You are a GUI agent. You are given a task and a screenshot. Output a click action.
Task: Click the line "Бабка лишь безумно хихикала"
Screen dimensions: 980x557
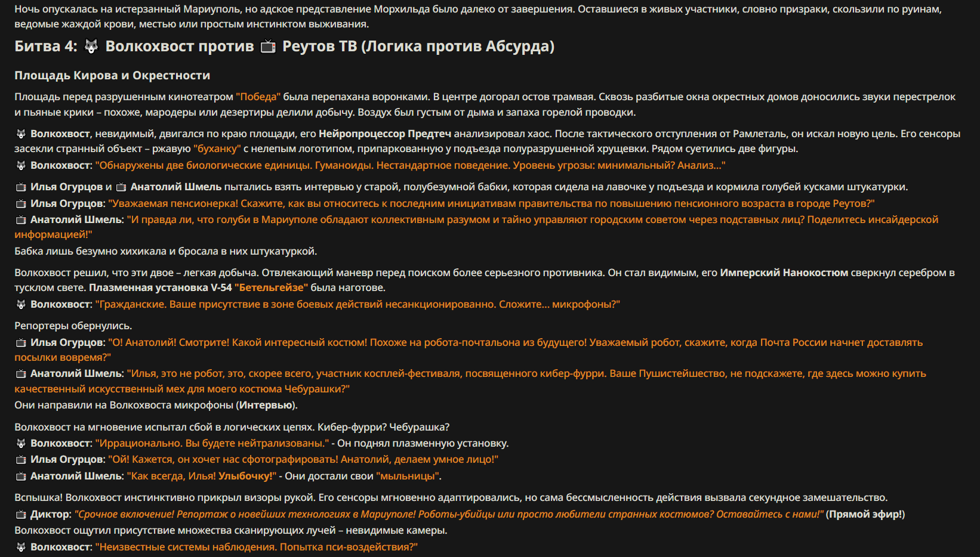(166, 251)
